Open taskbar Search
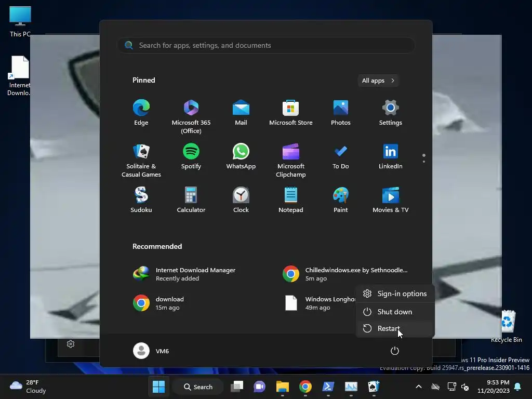 (198, 387)
